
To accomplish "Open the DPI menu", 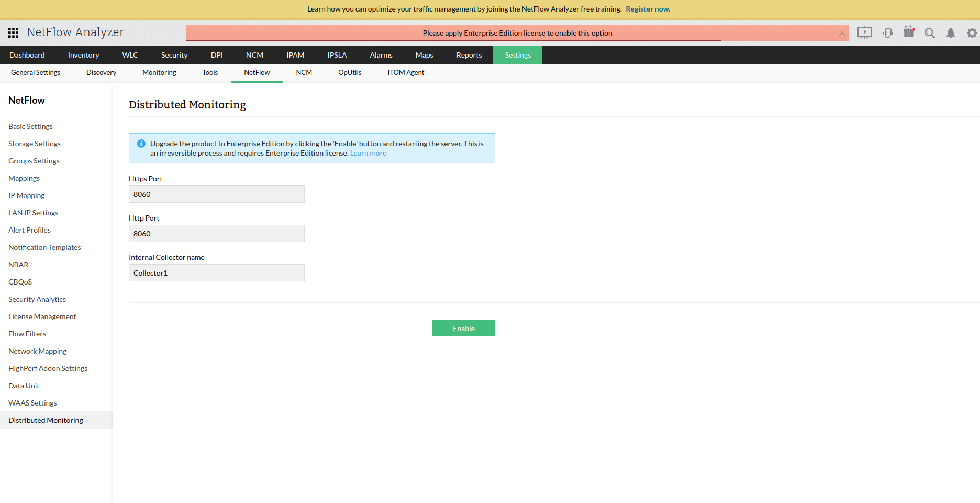I will (217, 55).
